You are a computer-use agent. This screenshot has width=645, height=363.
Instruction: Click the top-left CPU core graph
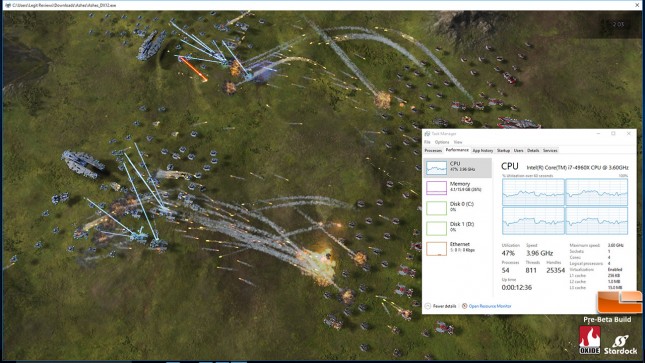(x=533, y=192)
